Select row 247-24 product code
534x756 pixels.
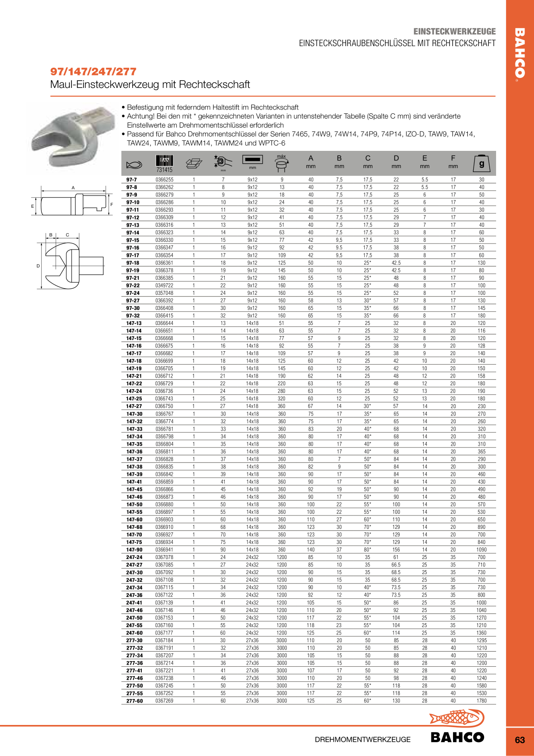click(134, 557)
